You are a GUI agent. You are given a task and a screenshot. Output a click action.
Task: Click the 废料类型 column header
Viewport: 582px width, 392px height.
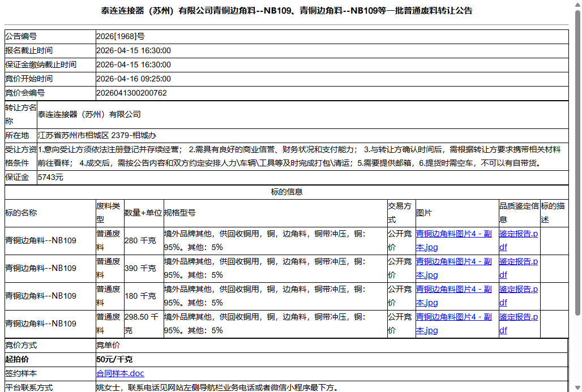coord(108,213)
